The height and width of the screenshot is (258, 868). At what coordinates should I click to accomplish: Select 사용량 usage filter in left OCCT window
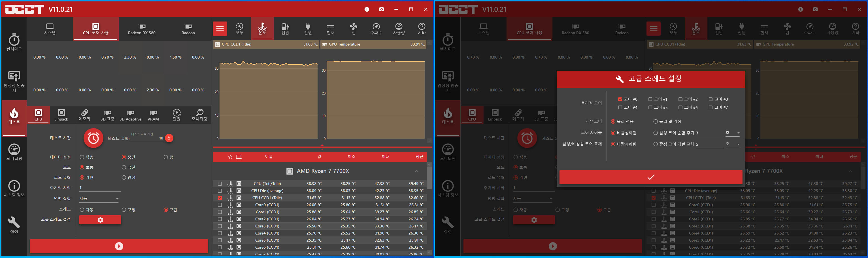click(399, 29)
